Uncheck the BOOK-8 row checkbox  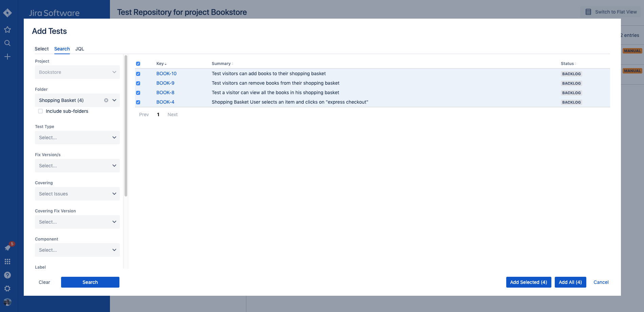(138, 93)
